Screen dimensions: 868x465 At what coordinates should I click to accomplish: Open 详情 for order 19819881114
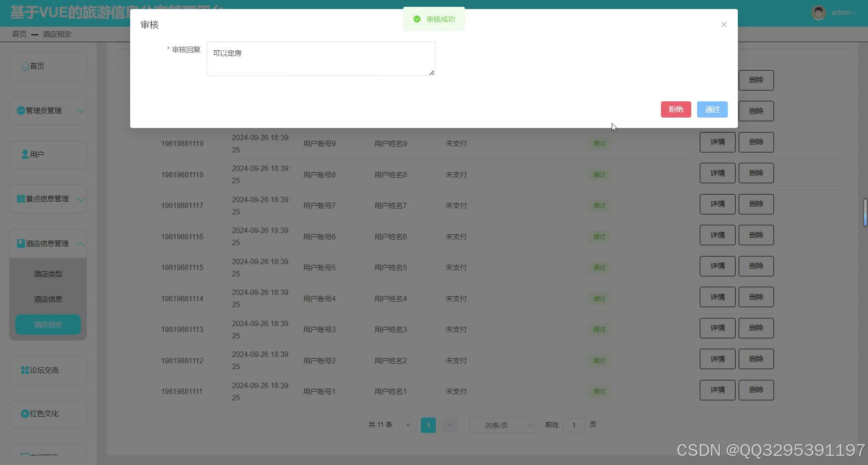717,297
